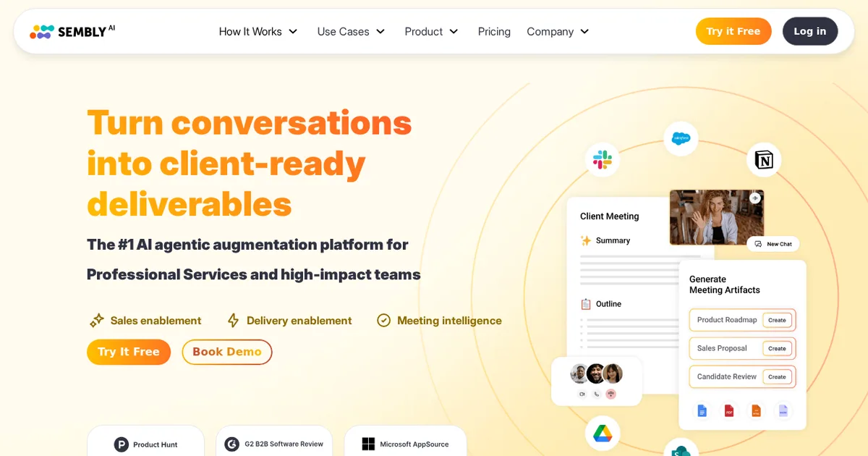Image resolution: width=868 pixels, height=456 pixels.
Task: Click the red end-call icon
Action: click(611, 394)
